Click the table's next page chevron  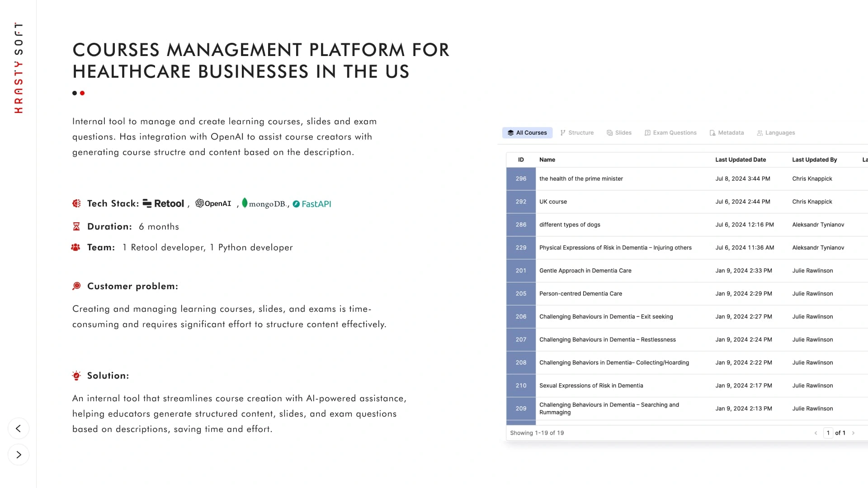click(x=853, y=433)
